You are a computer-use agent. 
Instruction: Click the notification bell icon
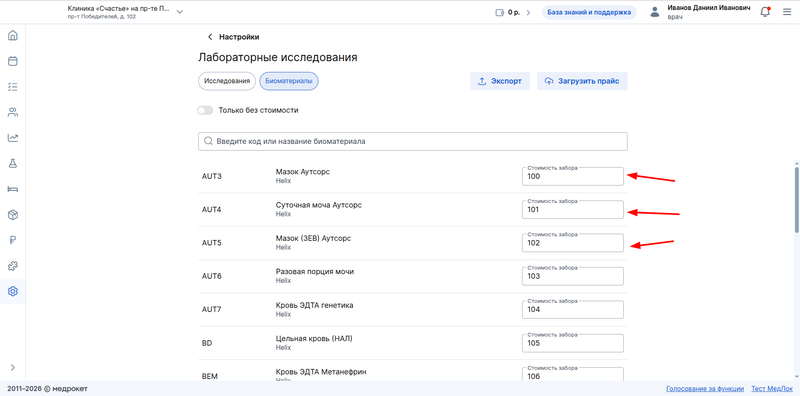(765, 12)
